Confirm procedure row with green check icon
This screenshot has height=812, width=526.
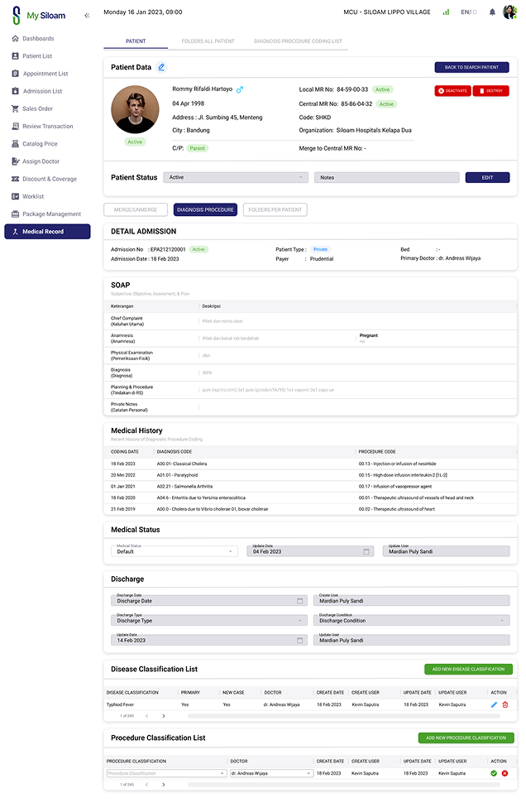tap(494, 773)
